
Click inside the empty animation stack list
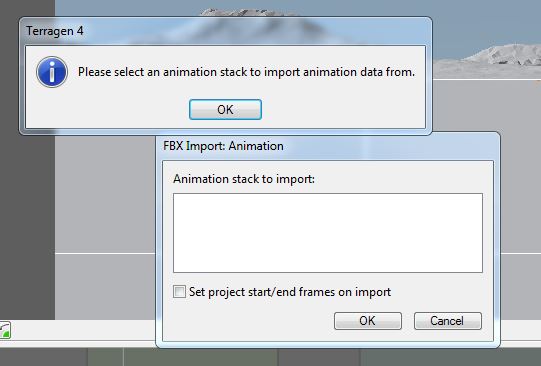pyautogui.click(x=328, y=233)
